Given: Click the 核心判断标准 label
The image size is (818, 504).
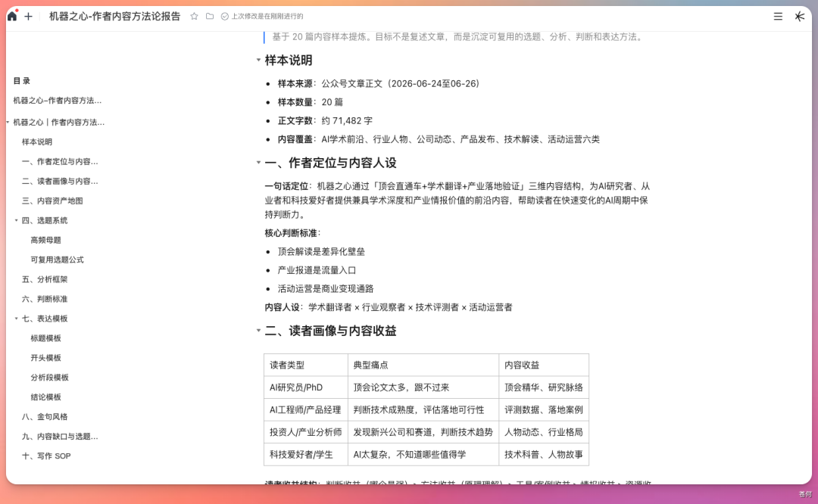Looking at the screenshot, I should click(292, 233).
